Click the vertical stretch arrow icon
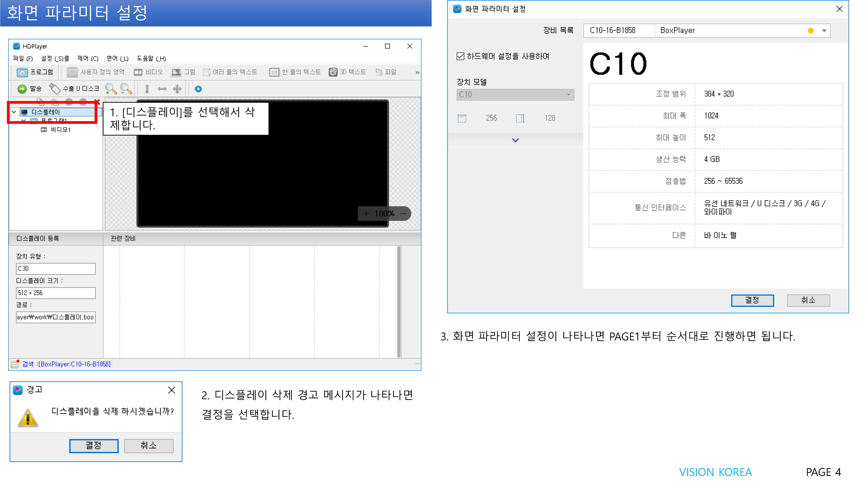 tap(147, 89)
